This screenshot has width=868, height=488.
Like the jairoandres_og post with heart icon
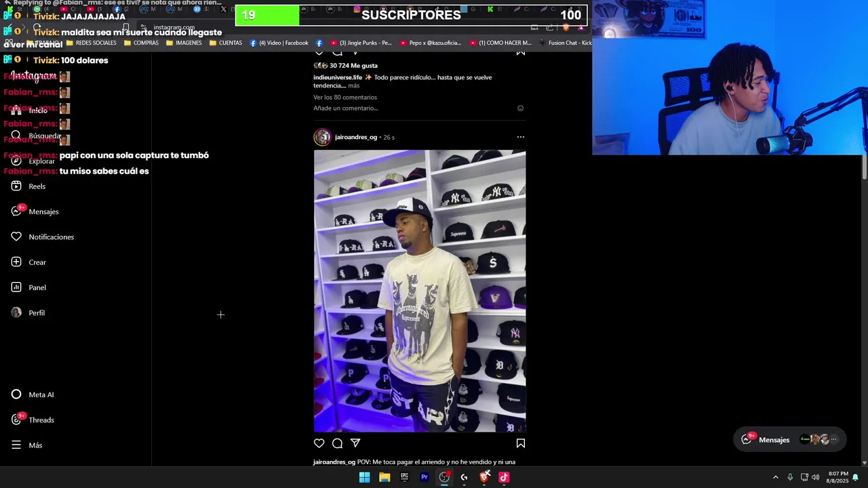(319, 443)
